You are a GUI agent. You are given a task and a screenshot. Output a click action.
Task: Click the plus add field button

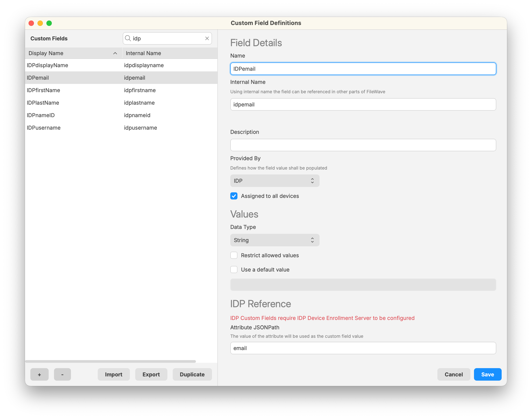pyautogui.click(x=39, y=374)
